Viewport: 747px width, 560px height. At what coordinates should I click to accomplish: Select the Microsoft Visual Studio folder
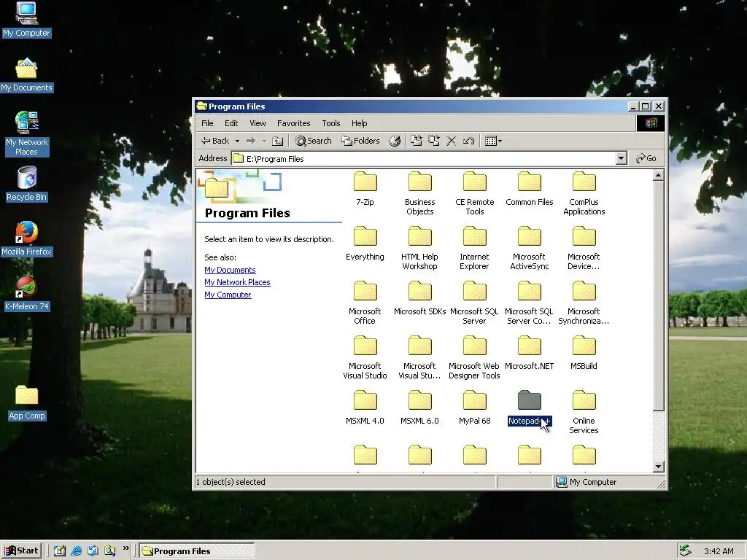point(365,358)
